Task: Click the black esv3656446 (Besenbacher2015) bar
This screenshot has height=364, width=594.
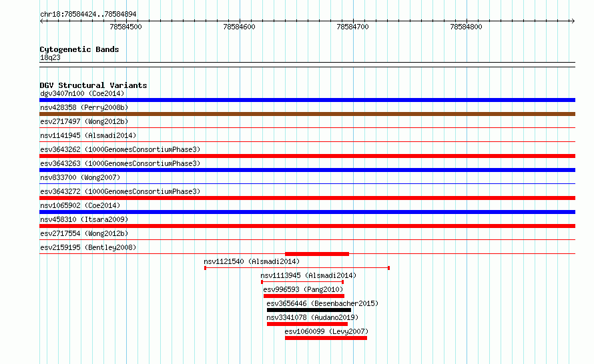Action: (x=309, y=310)
